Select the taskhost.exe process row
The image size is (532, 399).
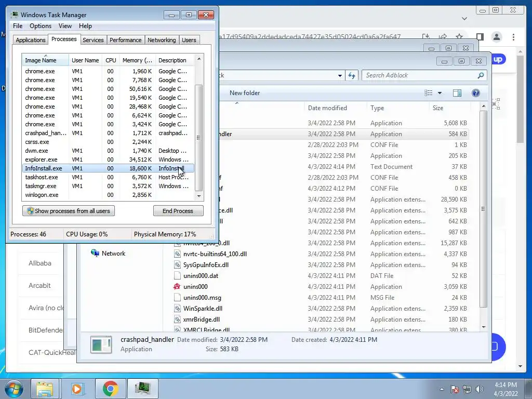click(108, 177)
